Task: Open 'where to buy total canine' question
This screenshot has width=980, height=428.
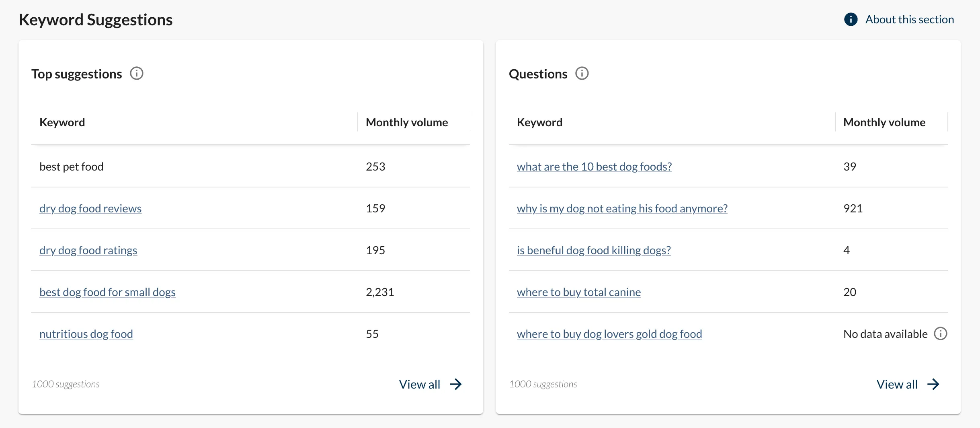Action: coord(579,292)
